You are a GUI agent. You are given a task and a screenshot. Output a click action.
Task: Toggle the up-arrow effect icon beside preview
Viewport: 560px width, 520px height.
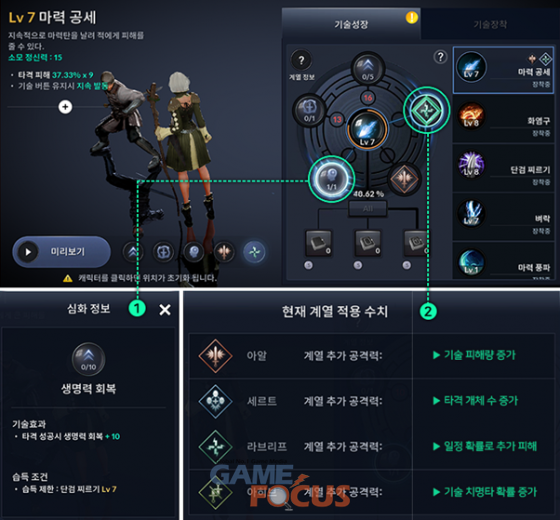click(133, 252)
